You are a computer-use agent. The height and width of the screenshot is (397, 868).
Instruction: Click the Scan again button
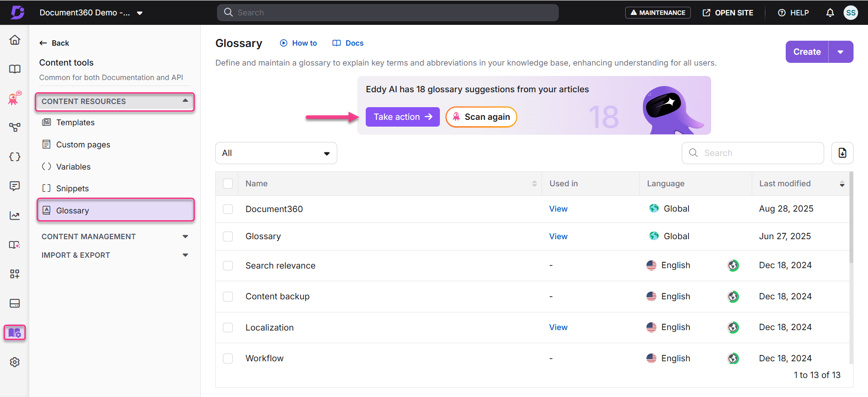pyautogui.click(x=481, y=117)
